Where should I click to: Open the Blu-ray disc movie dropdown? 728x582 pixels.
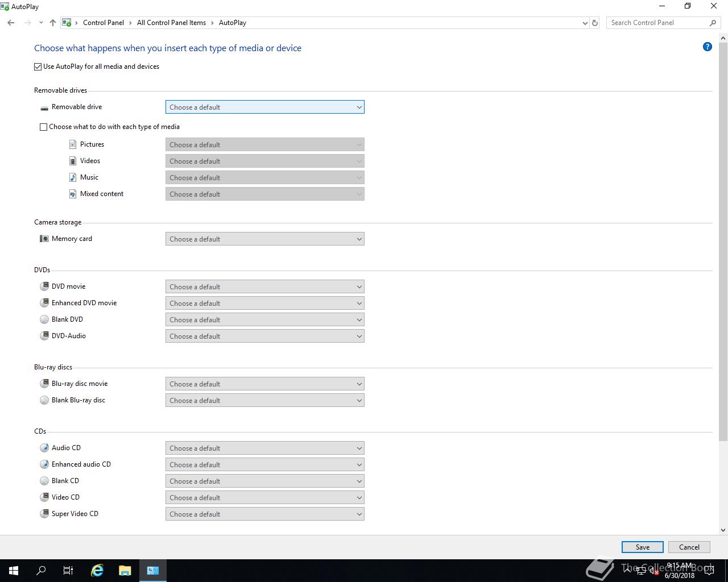tap(265, 384)
